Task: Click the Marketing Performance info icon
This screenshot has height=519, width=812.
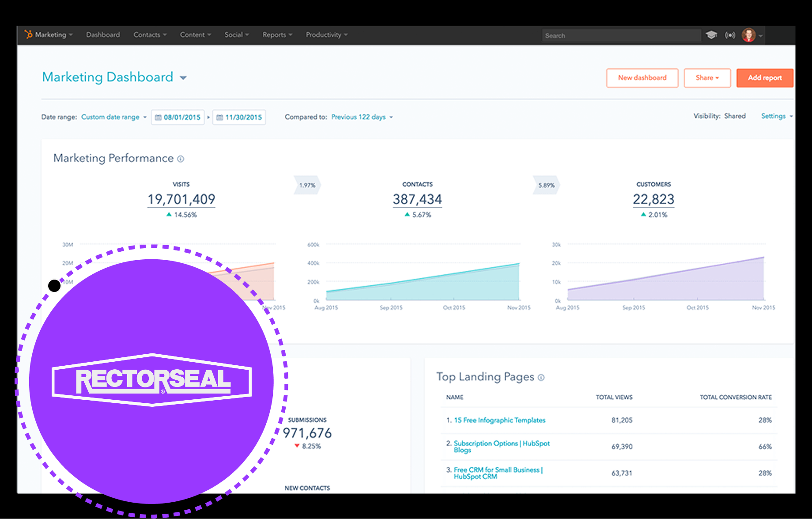Action: click(181, 159)
